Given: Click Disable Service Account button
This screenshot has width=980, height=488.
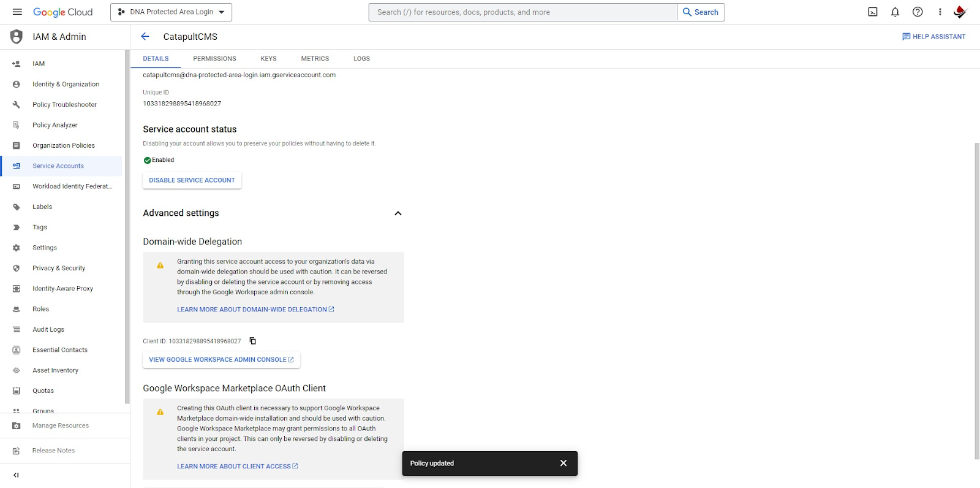Looking at the screenshot, I should pos(192,180).
